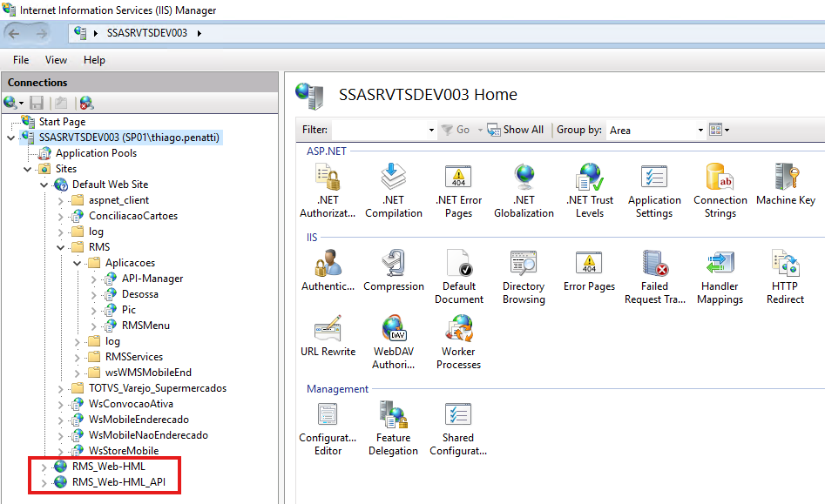Image resolution: width=825 pixels, height=504 pixels.
Task: Click the Back navigation button
Action: [14, 33]
